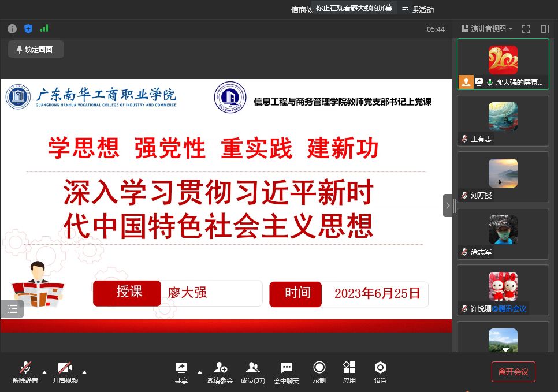This screenshot has width=558, height=392.
Task: Click 离开会议 to leave meeting
Action: [x=513, y=372]
